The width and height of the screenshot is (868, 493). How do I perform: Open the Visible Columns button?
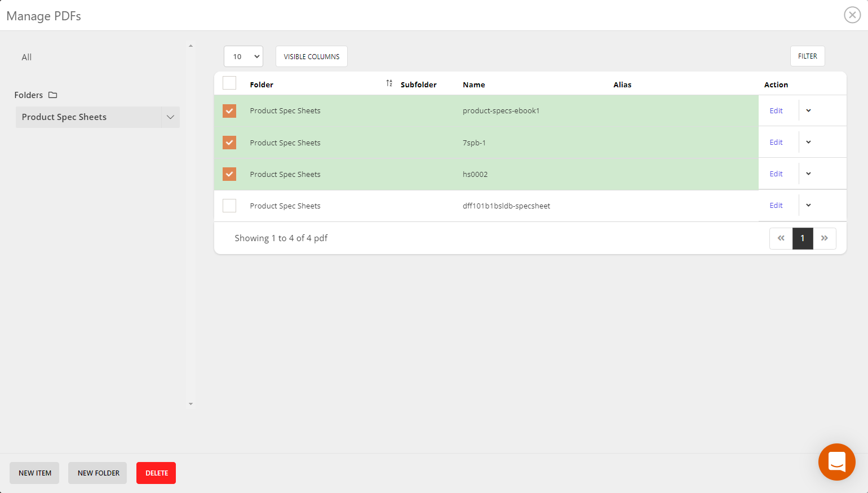point(311,56)
